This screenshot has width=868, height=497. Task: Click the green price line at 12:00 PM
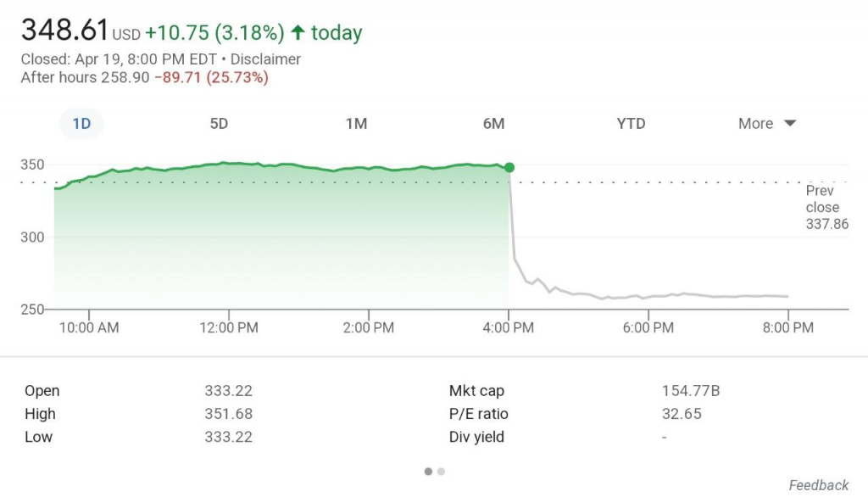tap(229, 163)
